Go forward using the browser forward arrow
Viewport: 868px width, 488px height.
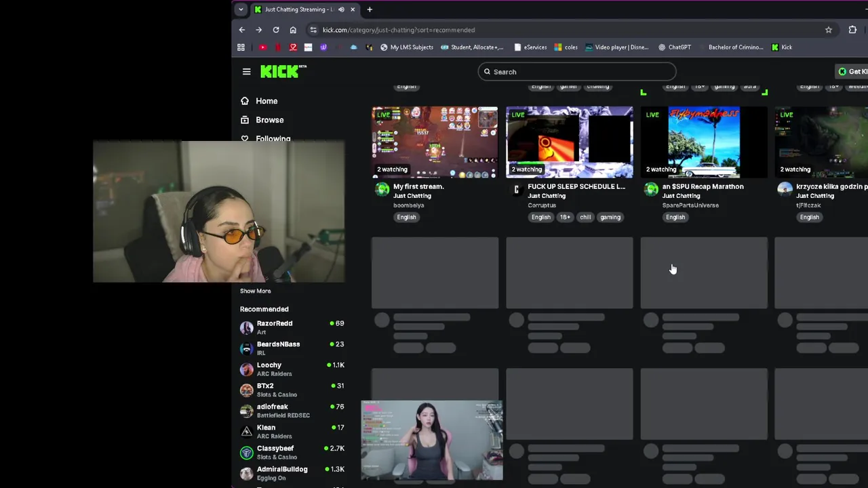(x=258, y=30)
